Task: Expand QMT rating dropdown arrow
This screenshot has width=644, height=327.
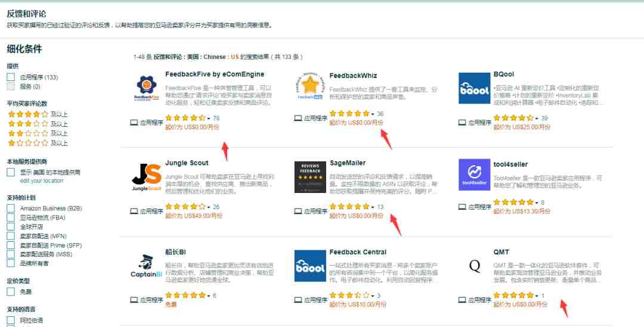Action: [537, 296]
